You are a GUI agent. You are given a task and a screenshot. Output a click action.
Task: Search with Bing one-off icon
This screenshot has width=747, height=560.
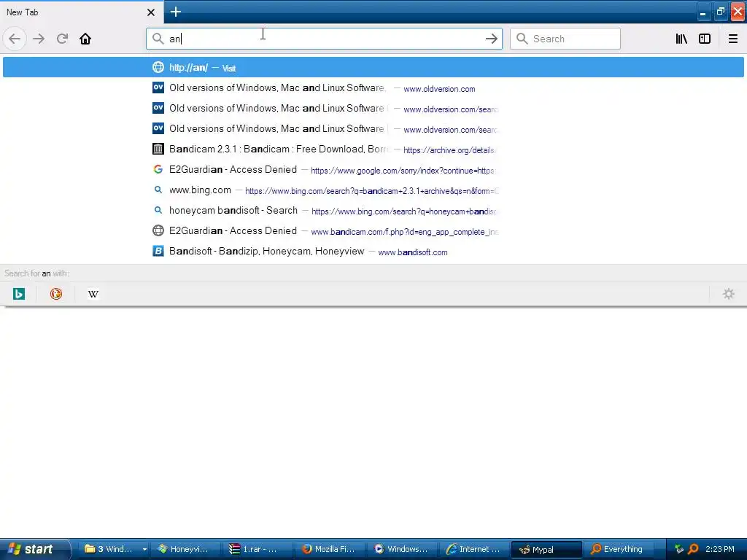point(18,294)
